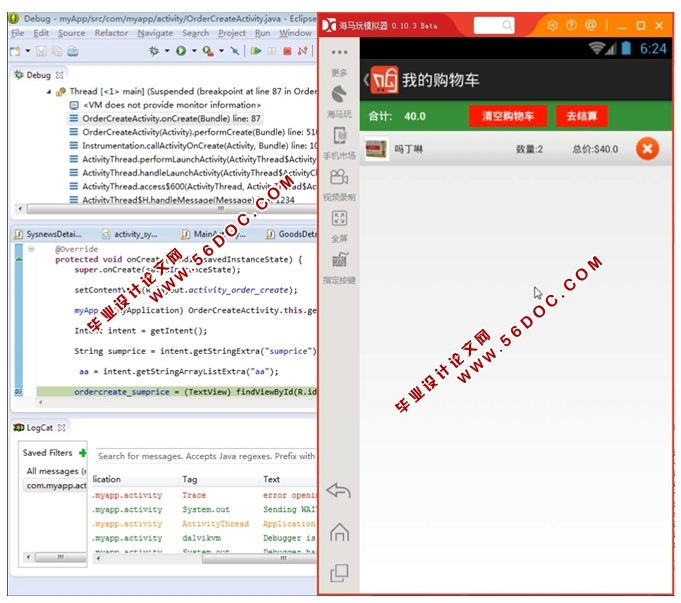Select the LogCat view tab
This screenshot has height=603, width=681.
(33, 428)
